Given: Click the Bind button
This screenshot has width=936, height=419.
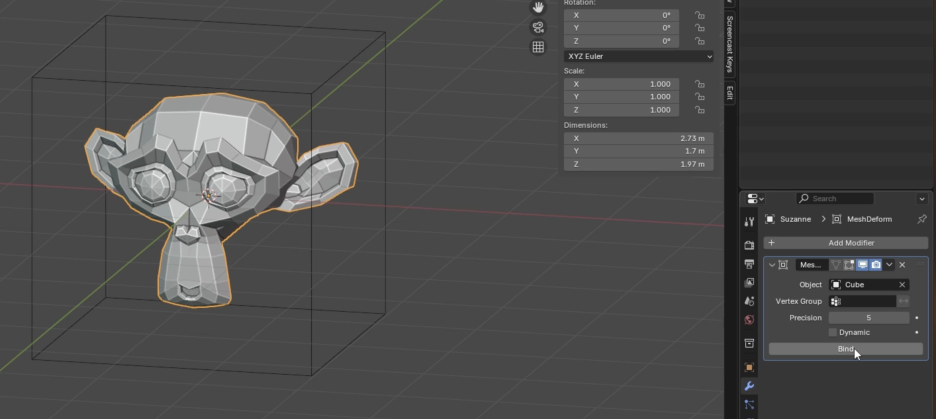Looking at the screenshot, I should tap(845, 349).
